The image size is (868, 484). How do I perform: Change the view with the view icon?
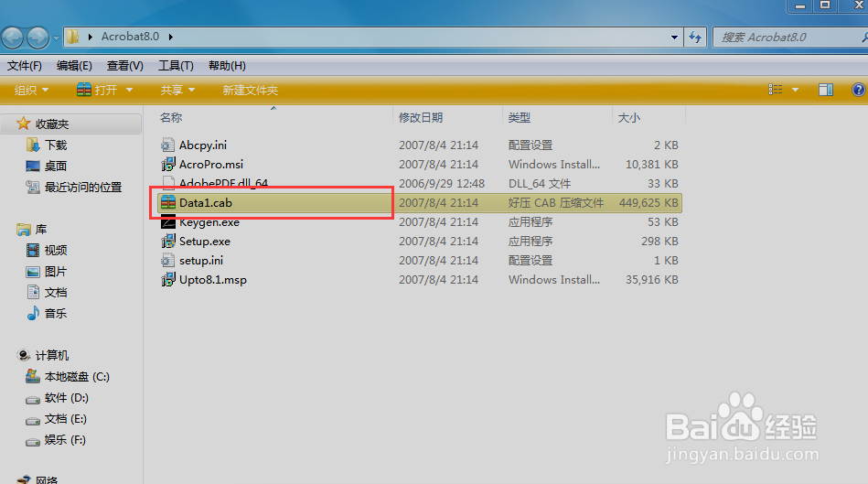click(x=775, y=90)
